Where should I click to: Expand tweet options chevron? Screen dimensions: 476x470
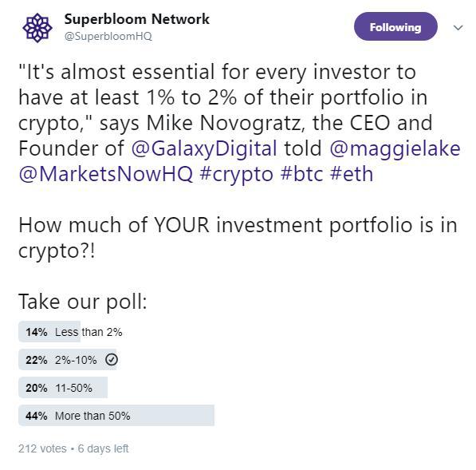[458, 28]
